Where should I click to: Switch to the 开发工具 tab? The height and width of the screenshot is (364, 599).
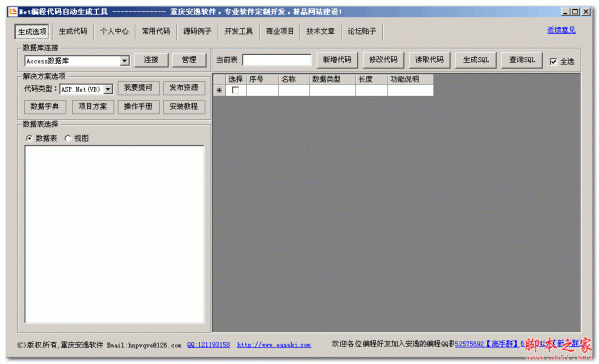click(238, 31)
